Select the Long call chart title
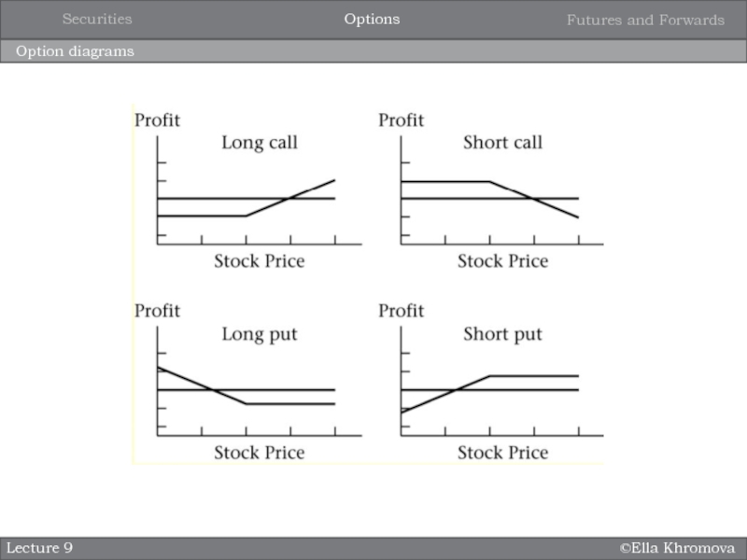The image size is (747, 560). pyautogui.click(x=260, y=143)
